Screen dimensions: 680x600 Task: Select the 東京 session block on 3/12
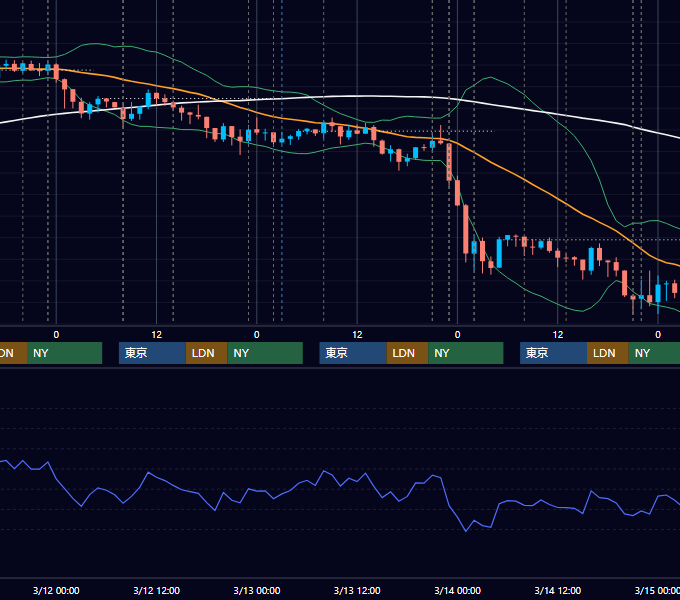pos(152,353)
